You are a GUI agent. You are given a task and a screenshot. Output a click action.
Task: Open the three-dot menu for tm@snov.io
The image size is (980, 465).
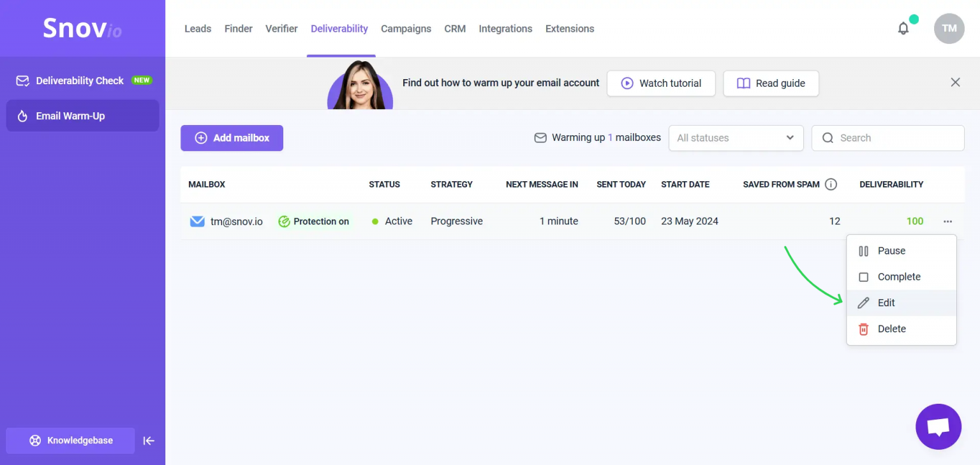coord(947,221)
